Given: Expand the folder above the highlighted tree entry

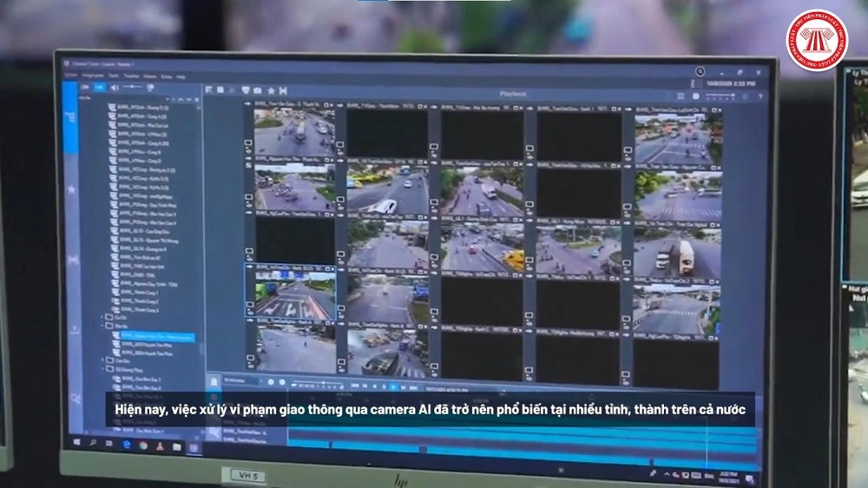Looking at the screenshot, I should coord(103,326).
